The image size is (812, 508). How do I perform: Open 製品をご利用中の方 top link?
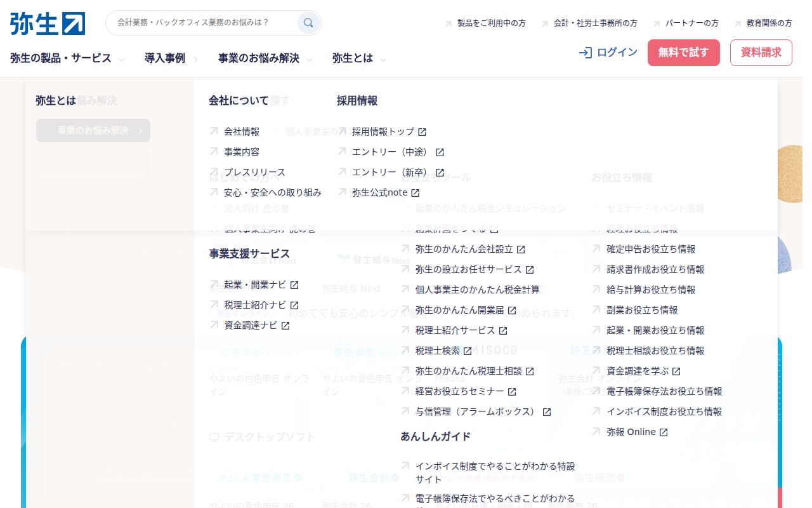pos(492,23)
